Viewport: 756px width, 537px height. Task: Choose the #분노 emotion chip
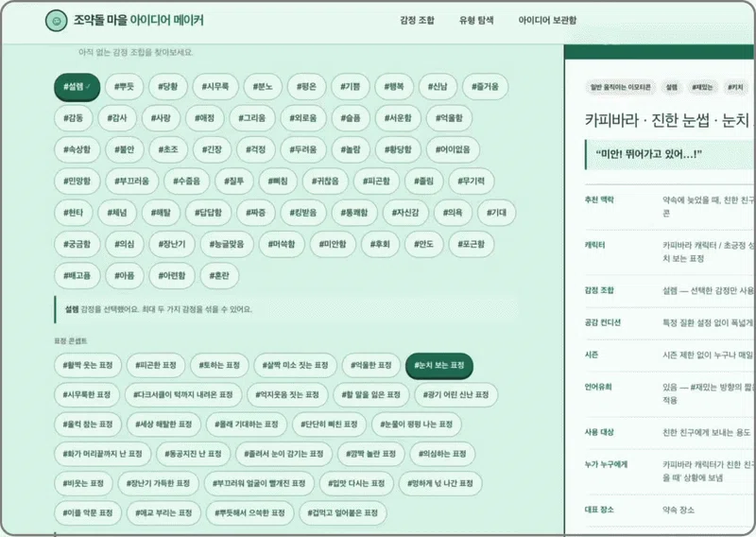click(263, 87)
